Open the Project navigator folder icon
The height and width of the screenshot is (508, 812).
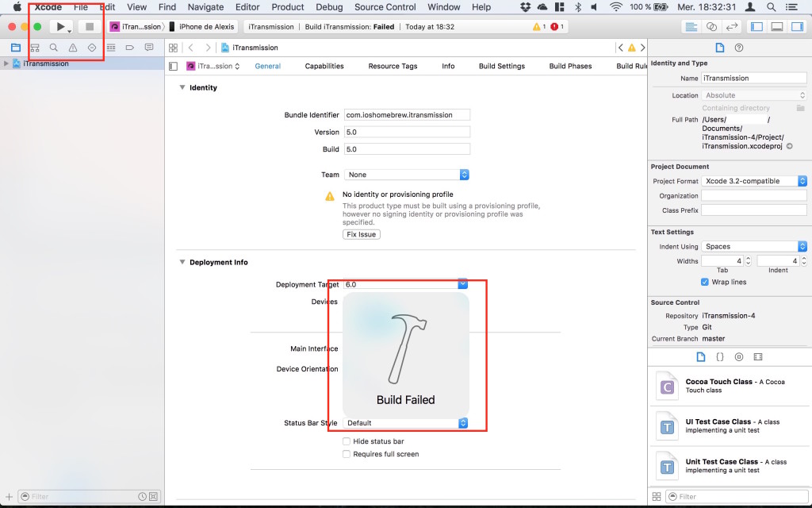coord(16,48)
